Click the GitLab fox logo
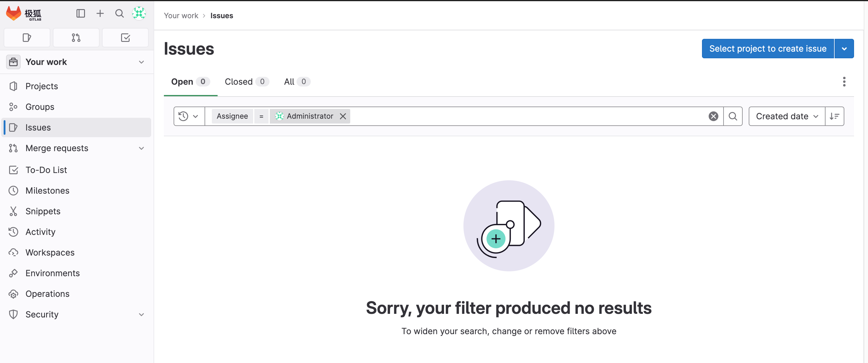 point(13,13)
